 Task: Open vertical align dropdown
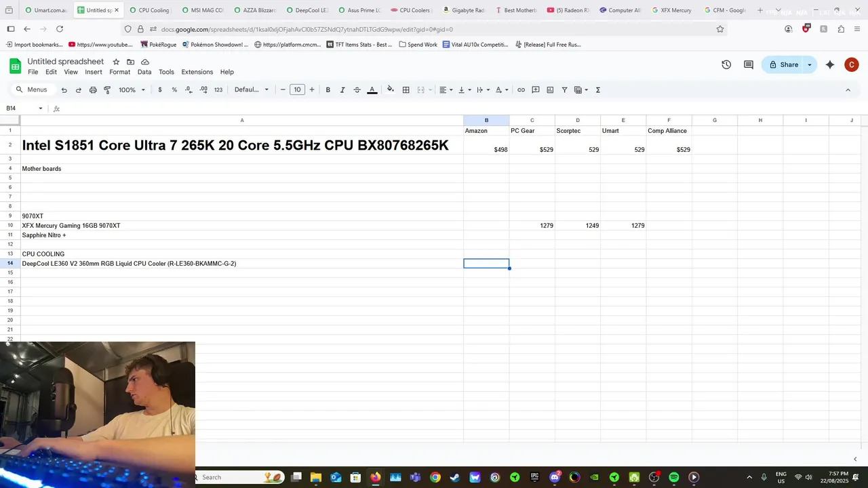tap(465, 90)
